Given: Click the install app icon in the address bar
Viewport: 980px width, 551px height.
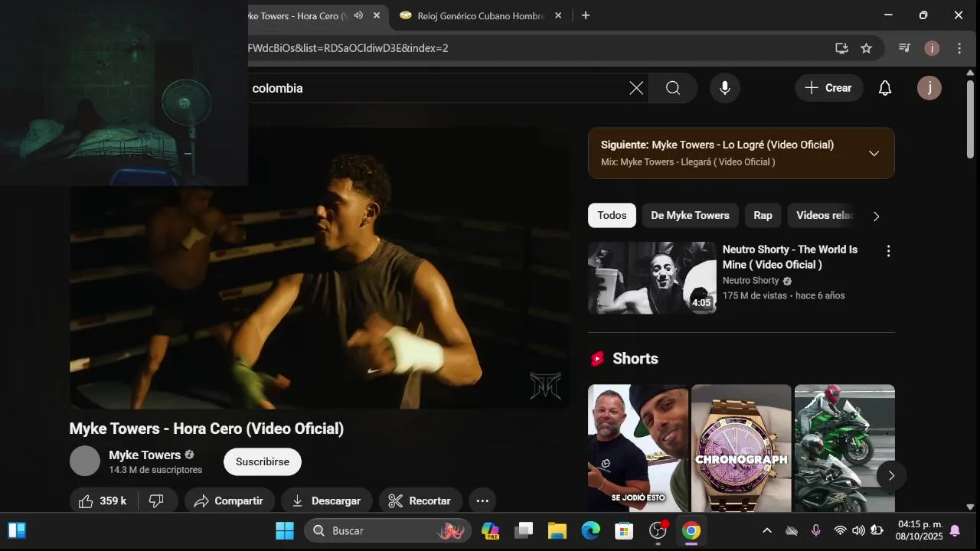Looking at the screenshot, I should point(841,48).
